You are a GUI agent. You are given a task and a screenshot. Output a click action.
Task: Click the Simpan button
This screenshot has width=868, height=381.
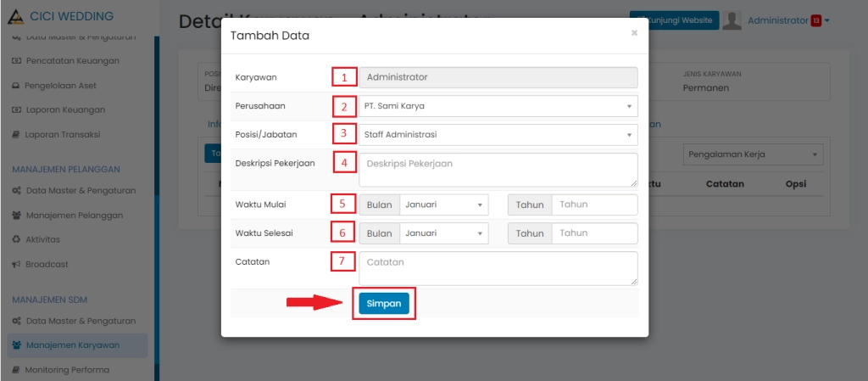point(384,303)
